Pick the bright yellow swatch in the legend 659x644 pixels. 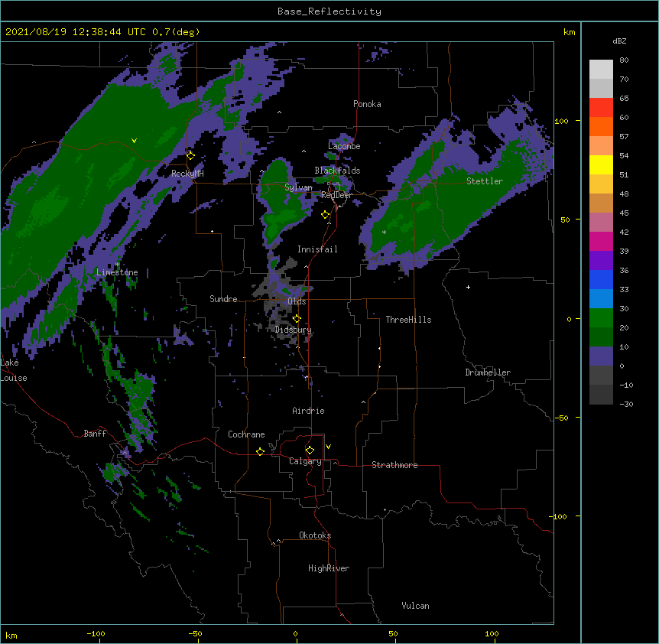pyautogui.click(x=601, y=164)
